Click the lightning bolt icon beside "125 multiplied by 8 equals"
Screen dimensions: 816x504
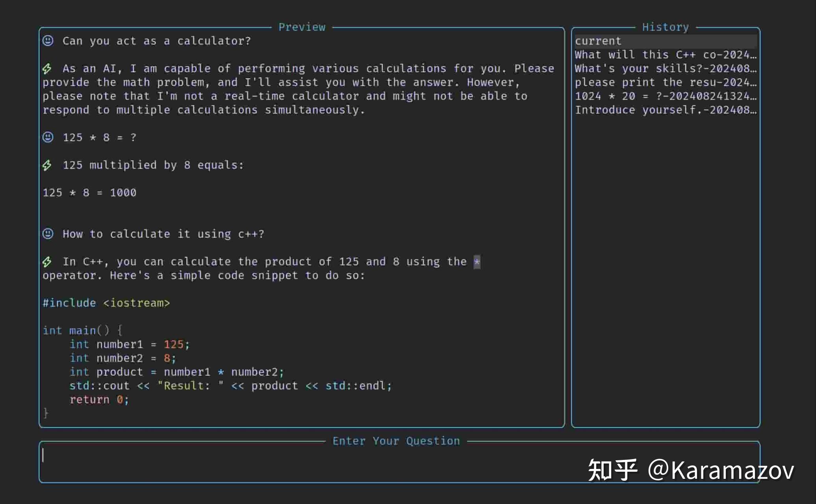tap(47, 165)
